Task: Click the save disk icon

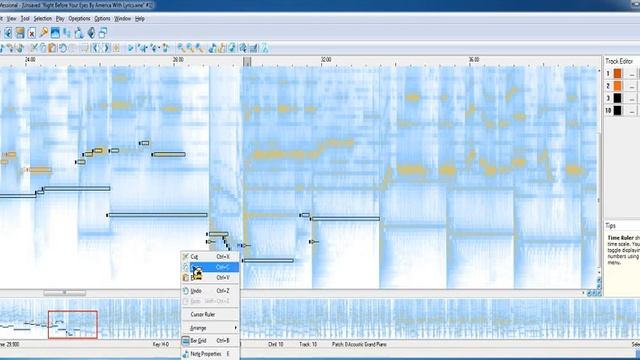Action: (20, 33)
